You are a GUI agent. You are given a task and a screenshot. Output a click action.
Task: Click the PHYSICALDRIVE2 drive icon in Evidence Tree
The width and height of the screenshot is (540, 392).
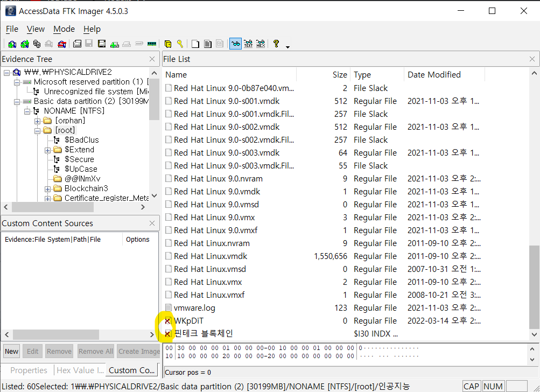[x=17, y=72]
